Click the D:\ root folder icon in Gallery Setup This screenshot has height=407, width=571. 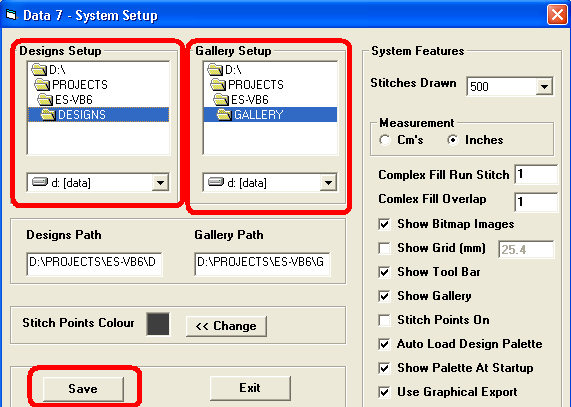(x=215, y=70)
